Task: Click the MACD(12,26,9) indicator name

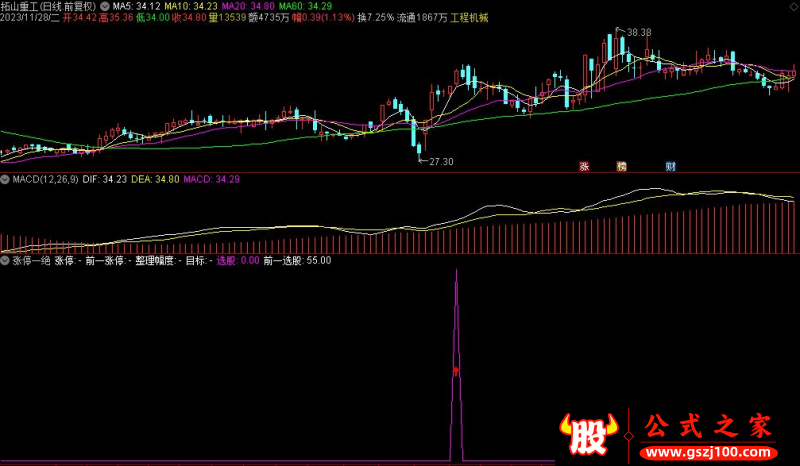Action: 45,179
